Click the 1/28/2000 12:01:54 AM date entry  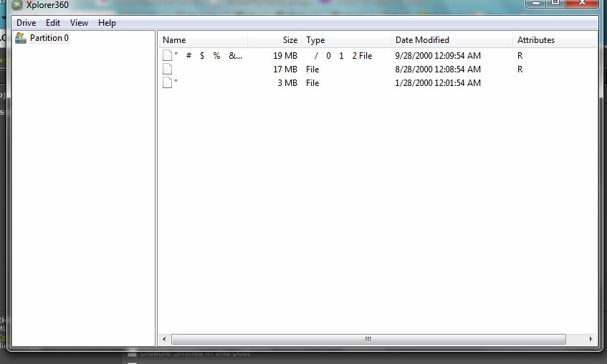click(x=438, y=83)
